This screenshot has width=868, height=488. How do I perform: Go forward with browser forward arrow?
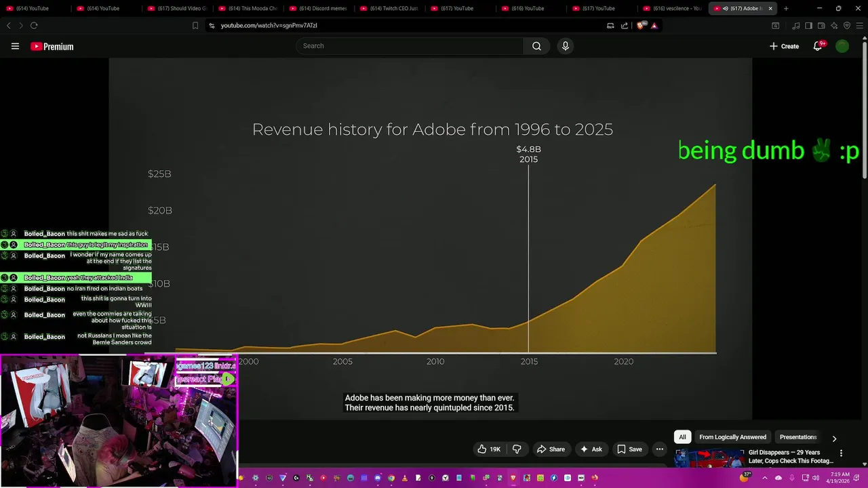20,25
